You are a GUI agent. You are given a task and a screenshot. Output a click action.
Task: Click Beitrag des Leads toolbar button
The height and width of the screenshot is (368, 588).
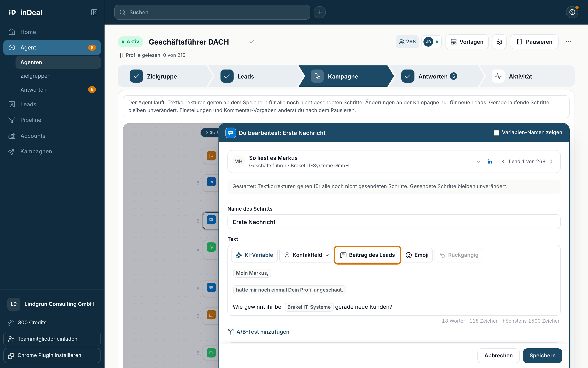(x=367, y=255)
